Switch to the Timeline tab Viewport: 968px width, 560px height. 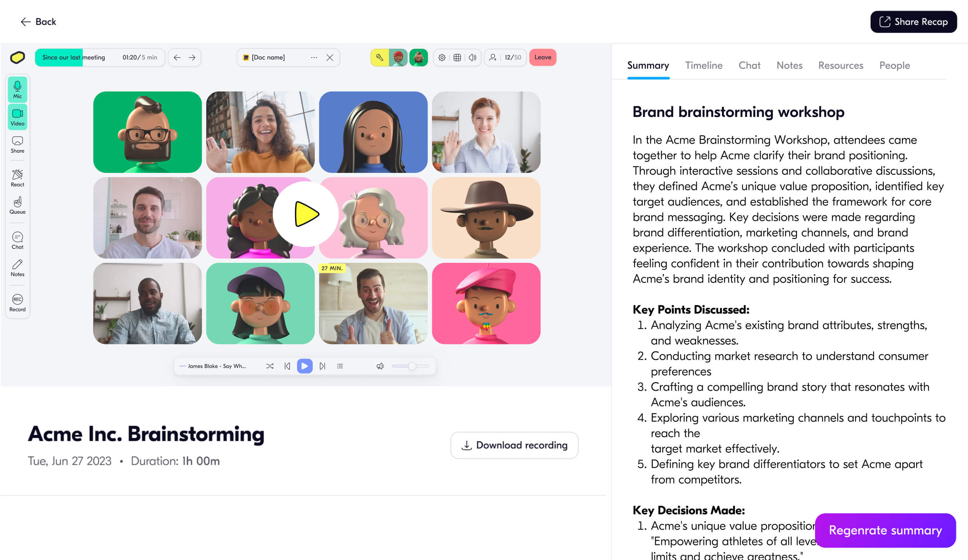click(x=703, y=65)
